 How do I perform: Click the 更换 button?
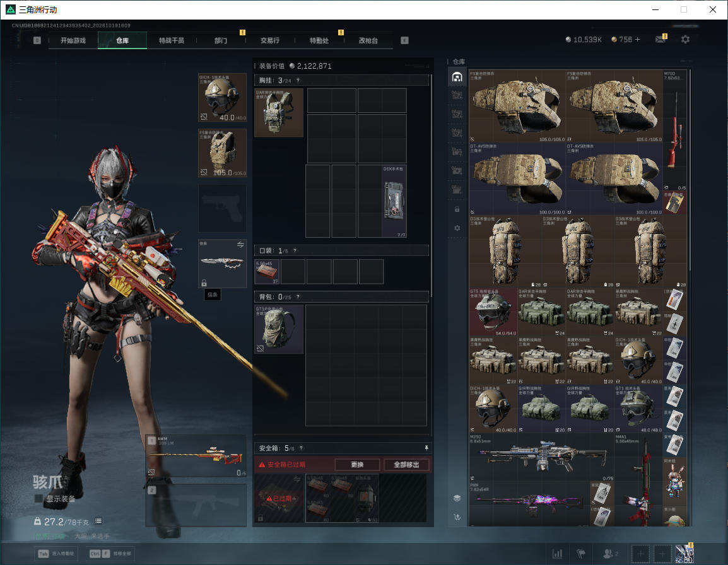357,465
